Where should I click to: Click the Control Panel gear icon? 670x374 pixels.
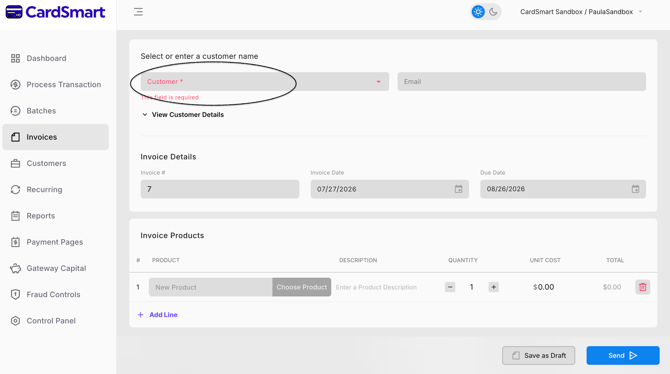tap(15, 321)
